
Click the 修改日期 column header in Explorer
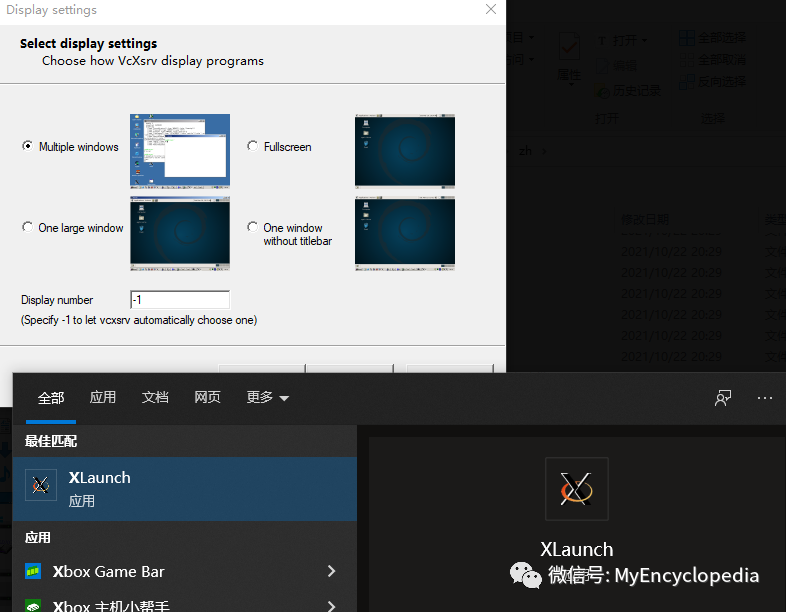point(645,219)
